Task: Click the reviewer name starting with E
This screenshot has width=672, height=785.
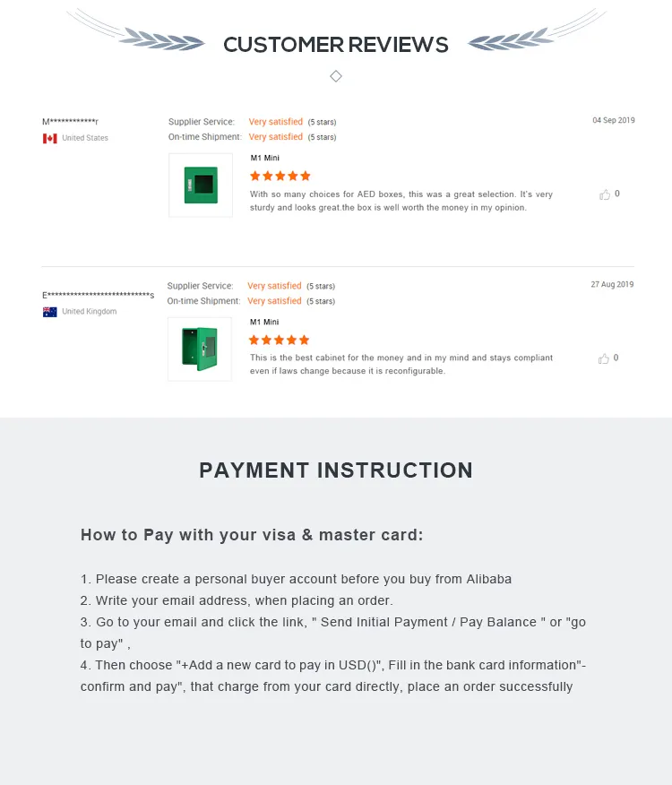Action: click(x=98, y=295)
